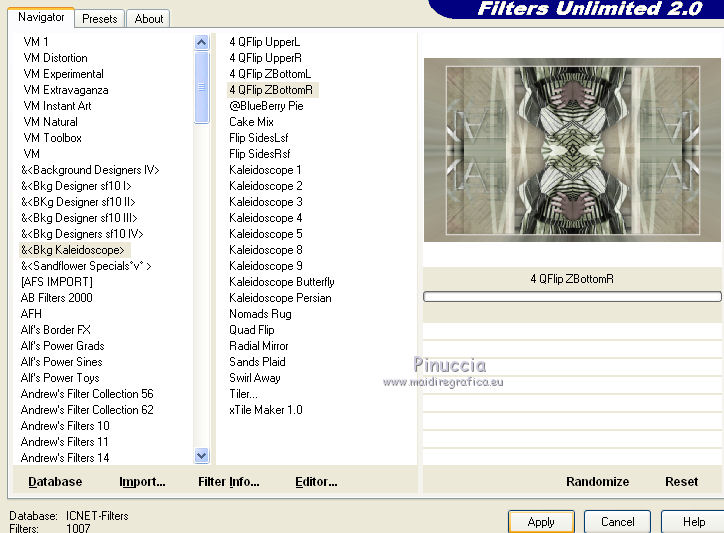Select &<Sandflower Specials"v"> category
724x533 pixels.
click(x=86, y=266)
